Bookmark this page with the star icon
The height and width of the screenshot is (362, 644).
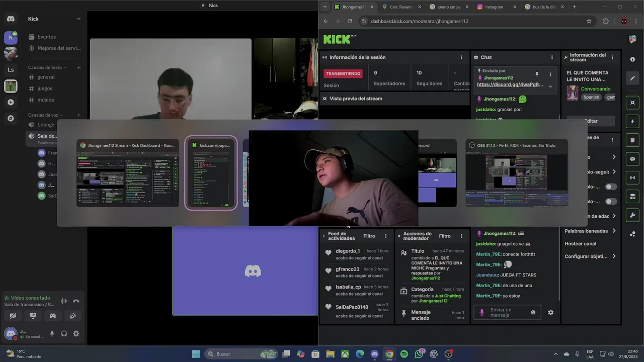click(x=589, y=21)
